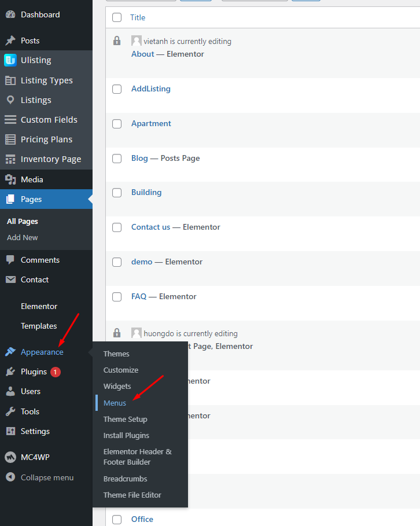The image size is (420, 526).
Task: Choose Widgets from Appearance flyout
Action: (117, 386)
